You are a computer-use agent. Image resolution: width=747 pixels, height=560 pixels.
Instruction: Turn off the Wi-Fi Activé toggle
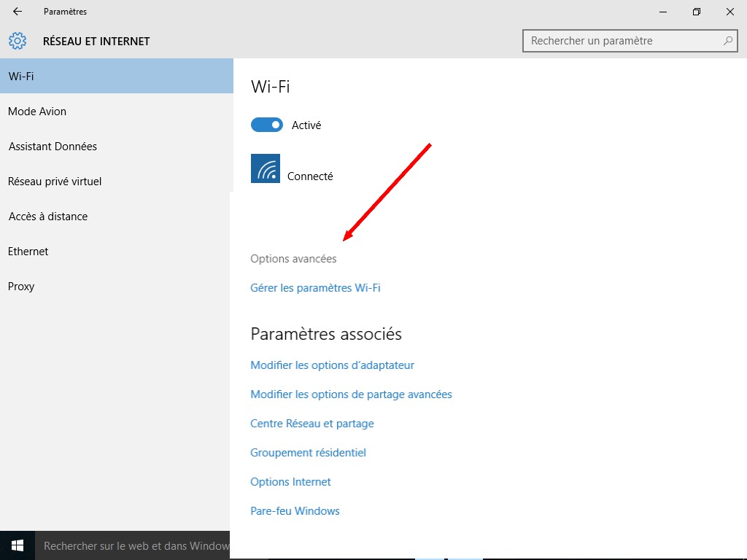coord(267,125)
